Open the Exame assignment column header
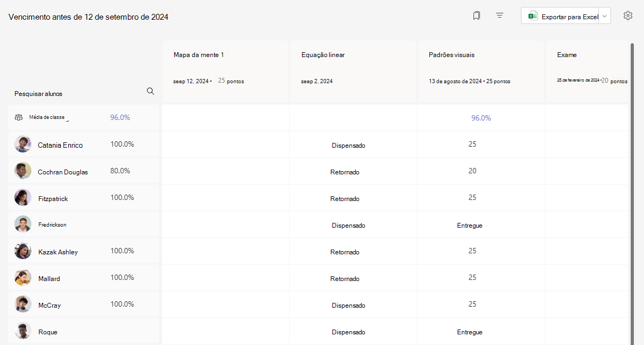This screenshot has height=345, width=644. click(x=588, y=71)
